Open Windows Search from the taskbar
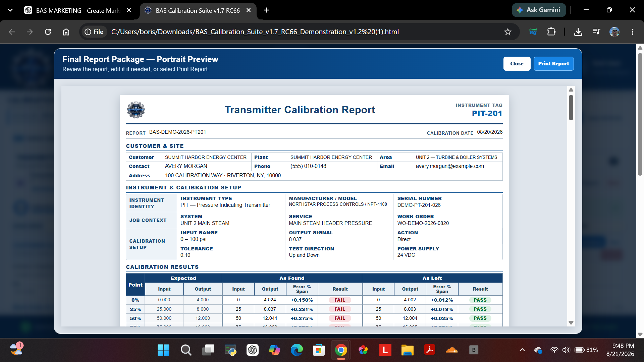Screen dimensions: 644x362 [186, 350]
